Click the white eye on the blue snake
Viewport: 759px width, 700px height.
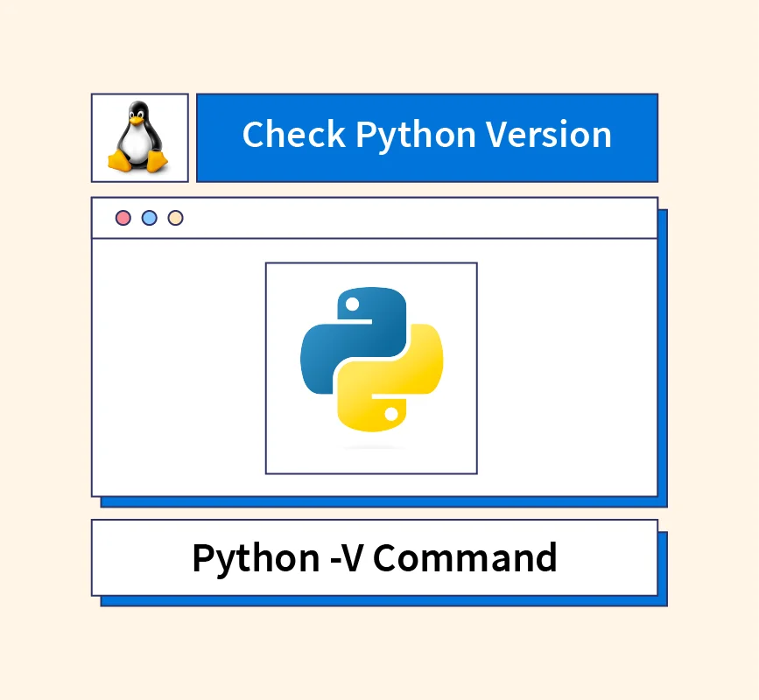click(x=351, y=305)
